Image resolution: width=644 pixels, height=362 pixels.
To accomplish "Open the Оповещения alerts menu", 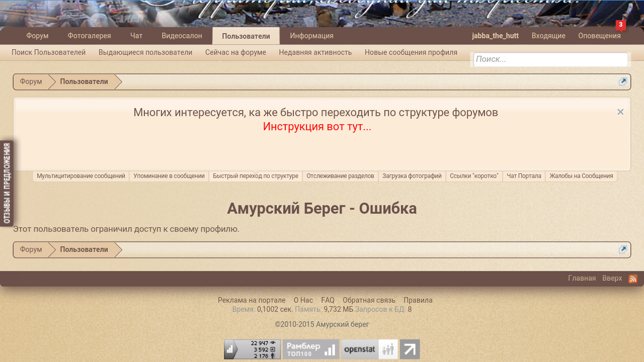I will (599, 36).
